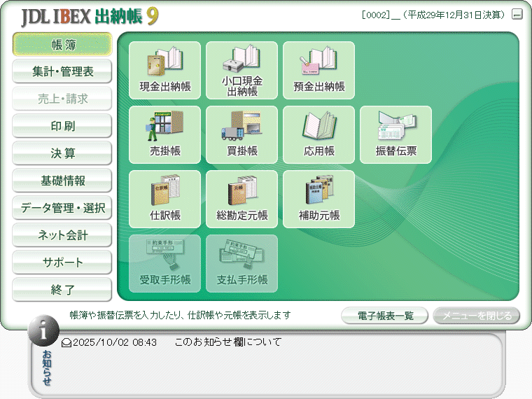Click the round info 'i' icon
This screenshot has width=532, height=399.
[43, 330]
